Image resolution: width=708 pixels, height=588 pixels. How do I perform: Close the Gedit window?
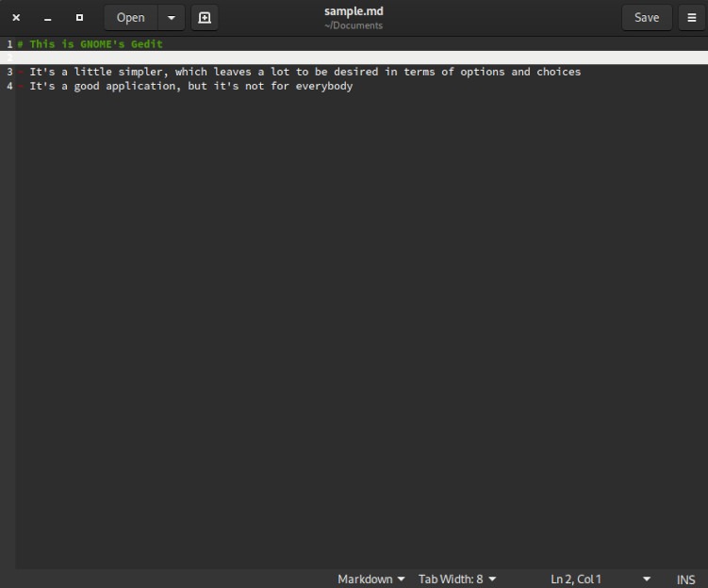pyautogui.click(x=16, y=17)
